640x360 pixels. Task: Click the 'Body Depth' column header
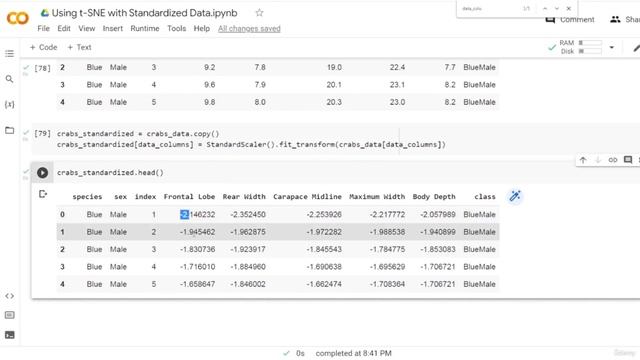[434, 197]
